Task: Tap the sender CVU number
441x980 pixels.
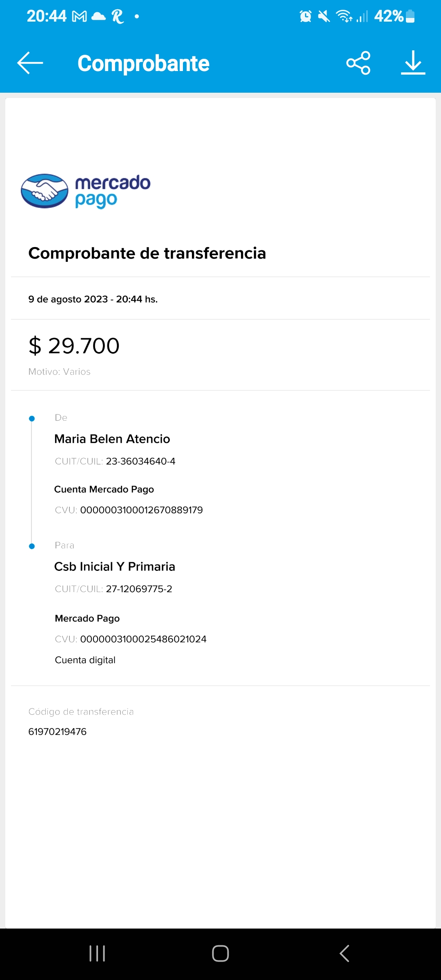Action: [141, 510]
